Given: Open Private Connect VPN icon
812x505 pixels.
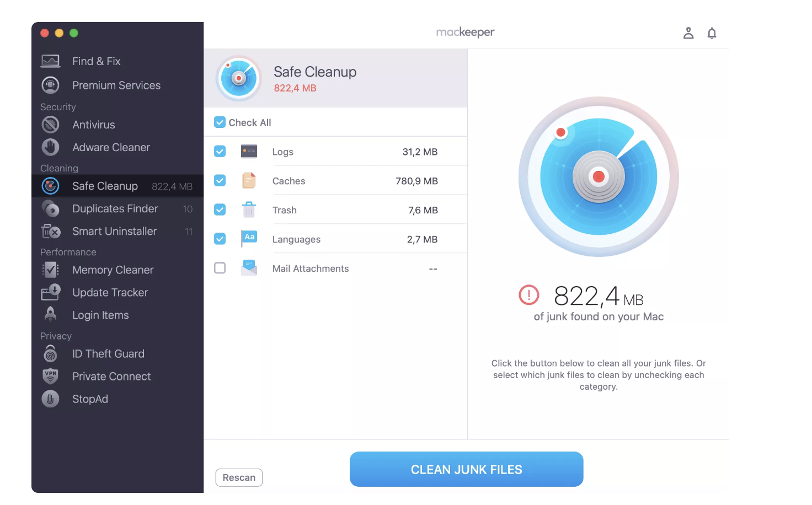Looking at the screenshot, I should 50,376.
